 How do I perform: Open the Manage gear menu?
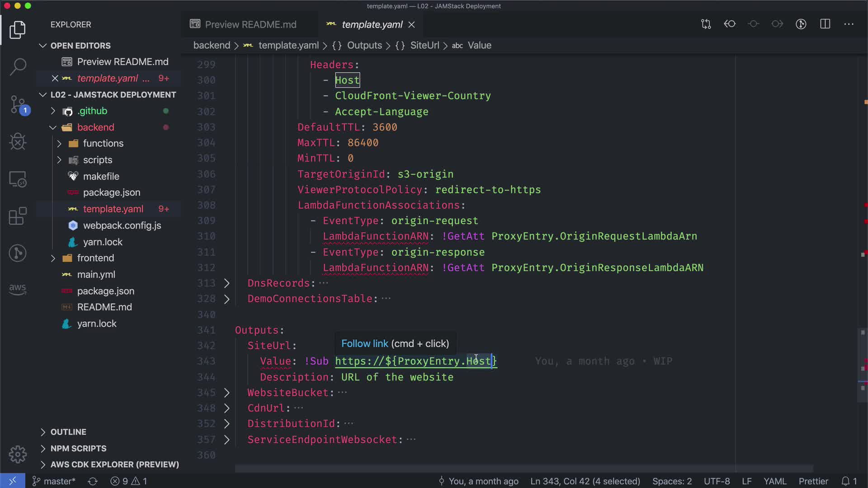[18, 454]
